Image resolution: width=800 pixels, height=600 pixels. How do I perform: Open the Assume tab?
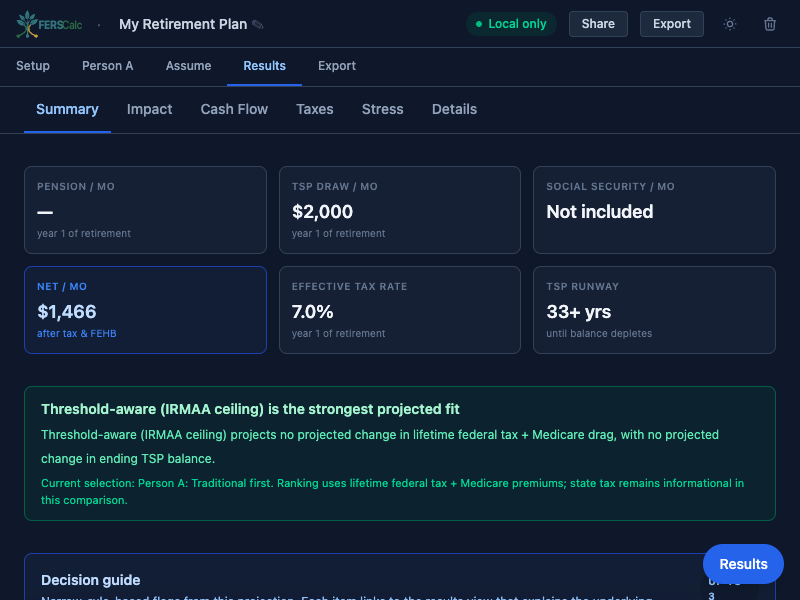(x=188, y=65)
